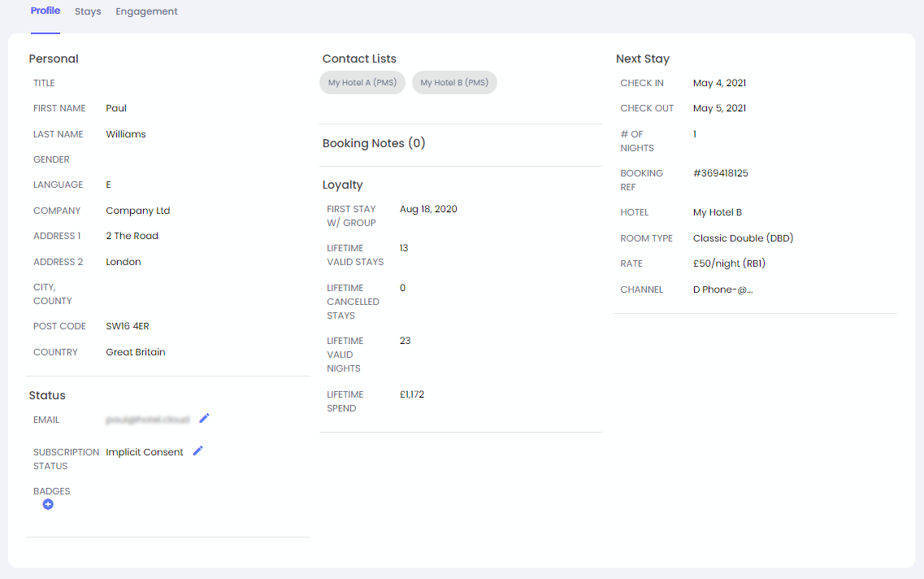The height and width of the screenshot is (579, 924).
Task: Open the Engagement tab
Action: (x=146, y=11)
